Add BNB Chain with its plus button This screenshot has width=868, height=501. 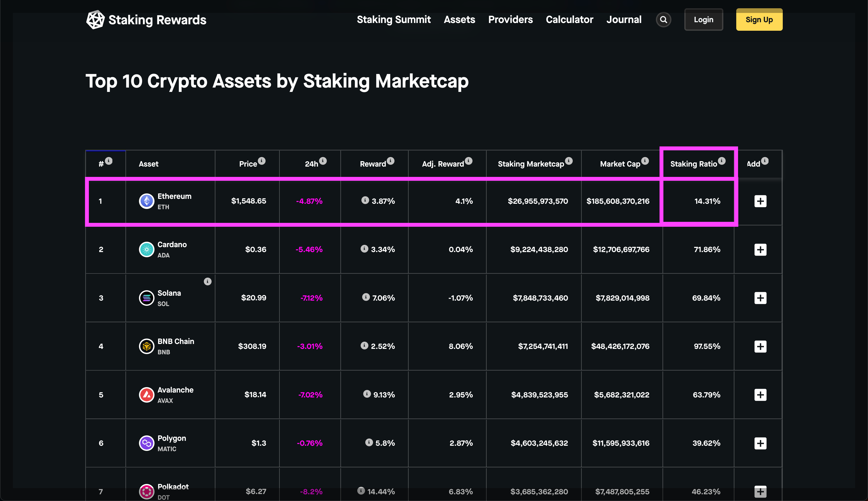[760, 346]
